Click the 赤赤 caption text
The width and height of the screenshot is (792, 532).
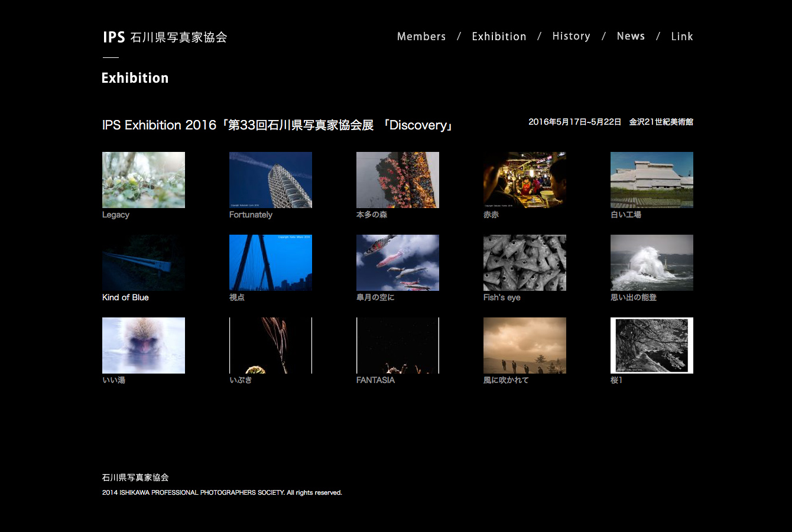click(x=491, y=215)
